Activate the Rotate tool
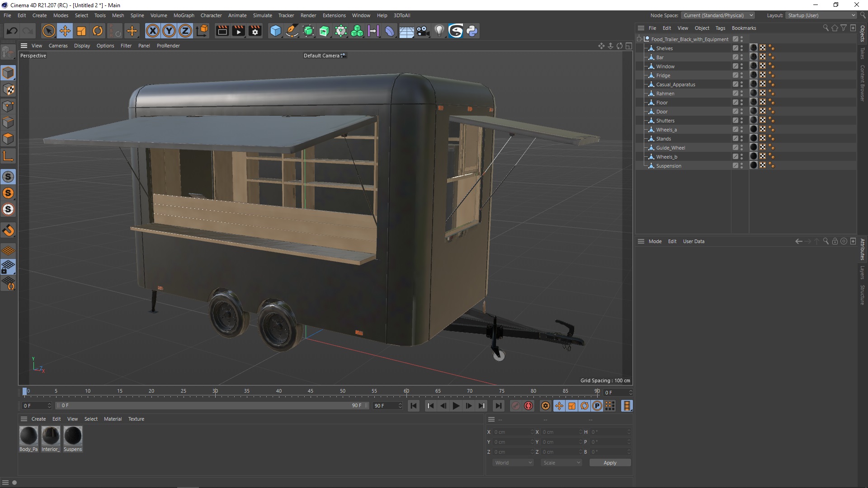 coord(98,31)
